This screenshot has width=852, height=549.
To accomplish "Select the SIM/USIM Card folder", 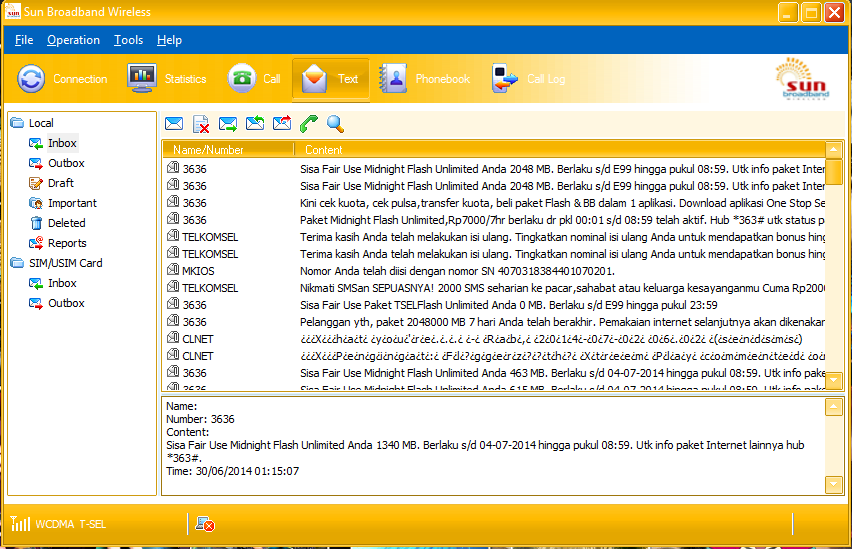I will [57, 263].
